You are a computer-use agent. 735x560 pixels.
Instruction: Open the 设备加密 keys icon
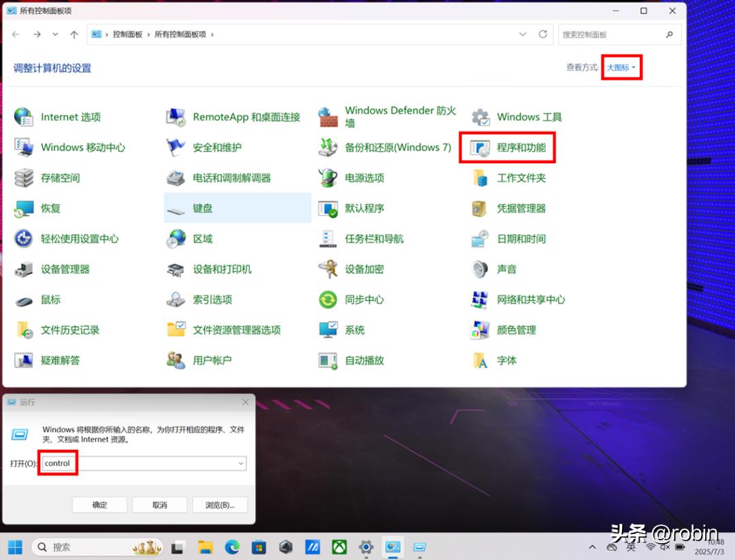tap(328, 269)
